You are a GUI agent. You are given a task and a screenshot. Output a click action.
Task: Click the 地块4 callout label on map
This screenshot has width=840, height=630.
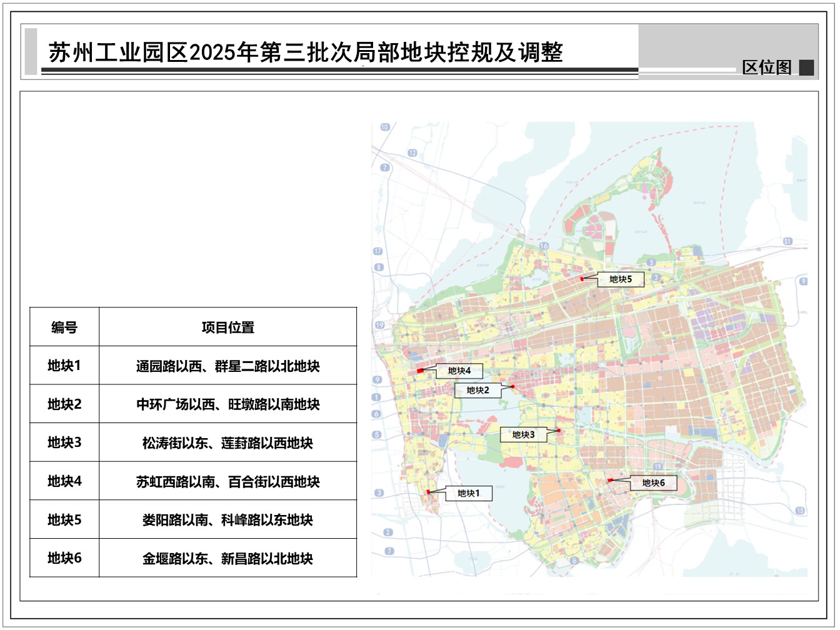459,371
